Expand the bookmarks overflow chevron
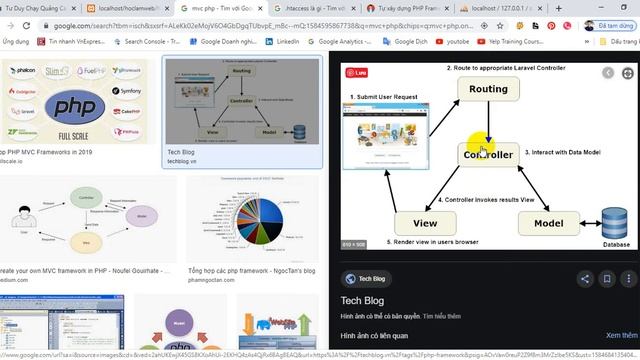 click(587, 42)
